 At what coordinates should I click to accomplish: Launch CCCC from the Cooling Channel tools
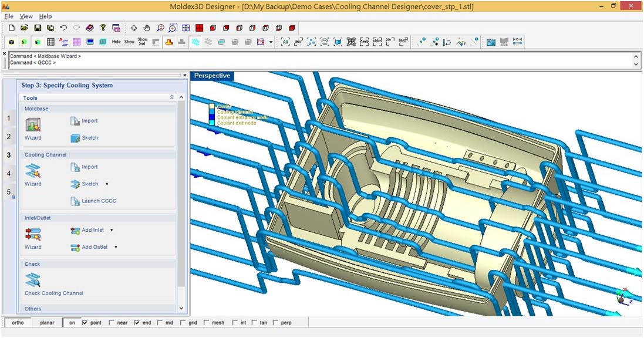[97, 201]
